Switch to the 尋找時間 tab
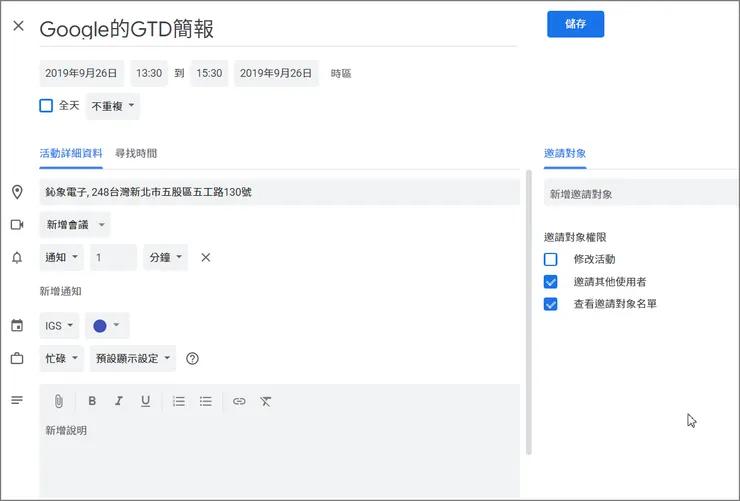Image resolution: width=740 pixels, height=501 pixels. pos(136,153)
